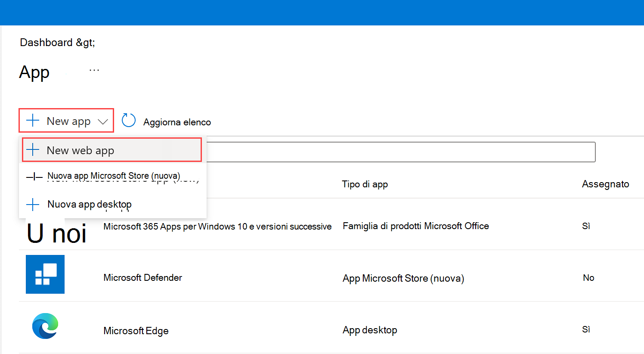Click the Aggiorna elenco refresh icon
Screen dimensions: 644x354
point(128,121)
